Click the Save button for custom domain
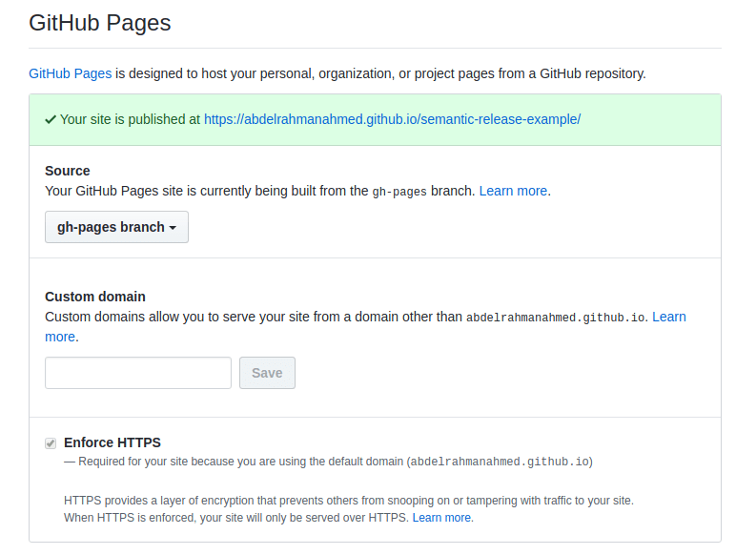The width and height of the screenshot is (756, 555). [267, 373]
